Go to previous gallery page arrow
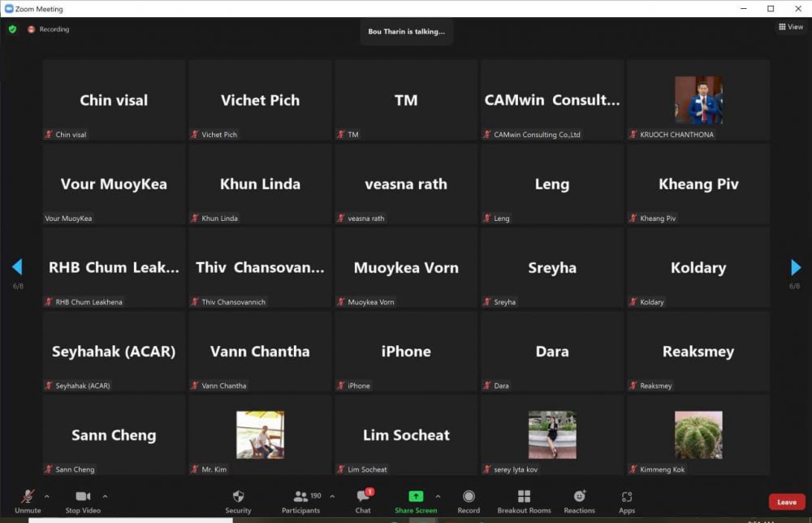 (16, 268)
